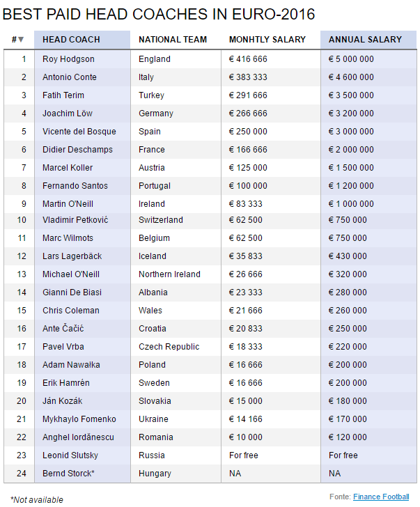This screenshot has width=420, height=507.
Task: Select Bernd Storck* in last row
Action: click(x=68, y=474)
